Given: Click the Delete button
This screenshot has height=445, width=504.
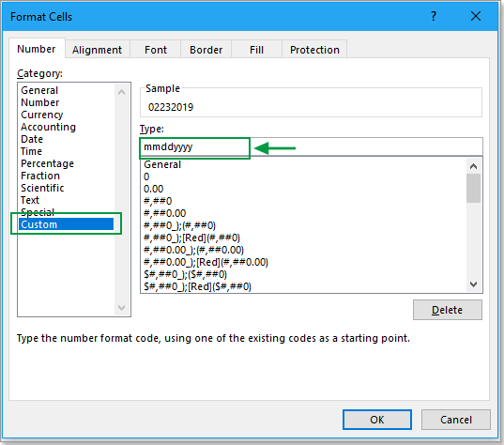Looking at the screenshot, I should tap(448, 310).
